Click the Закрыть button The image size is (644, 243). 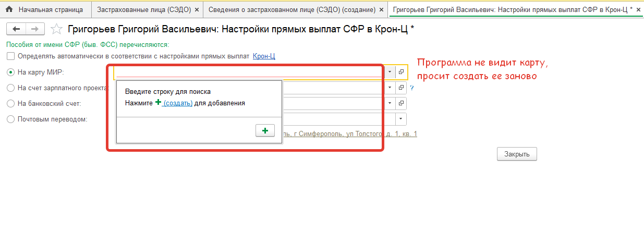pos(517,154)
